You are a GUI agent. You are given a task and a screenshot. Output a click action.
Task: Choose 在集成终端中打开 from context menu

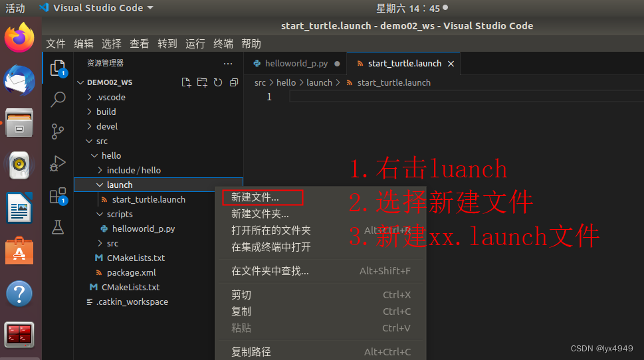[320, 247]
